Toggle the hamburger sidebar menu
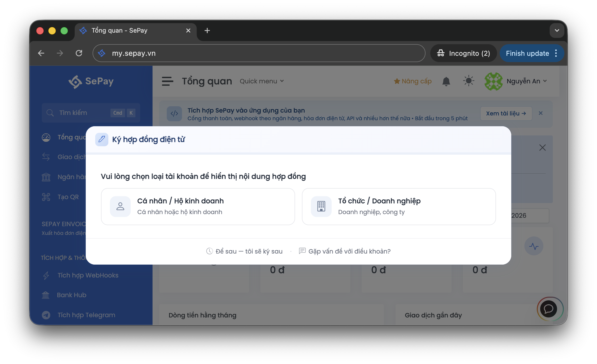597x364 pixels. tap(168, 81)
